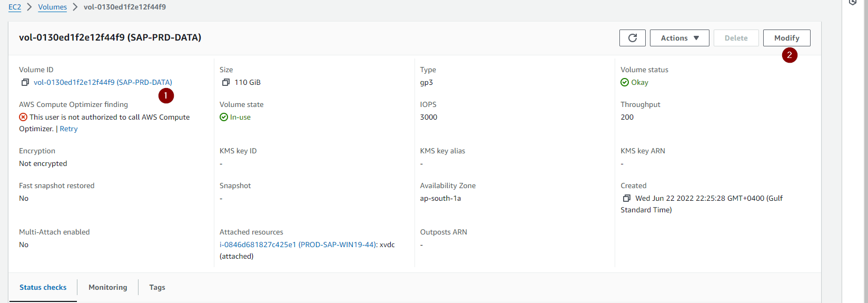Select the 'ap-south-1a' availability zone value
This screenshot has height=303, width=868.
tap(440, 198)
